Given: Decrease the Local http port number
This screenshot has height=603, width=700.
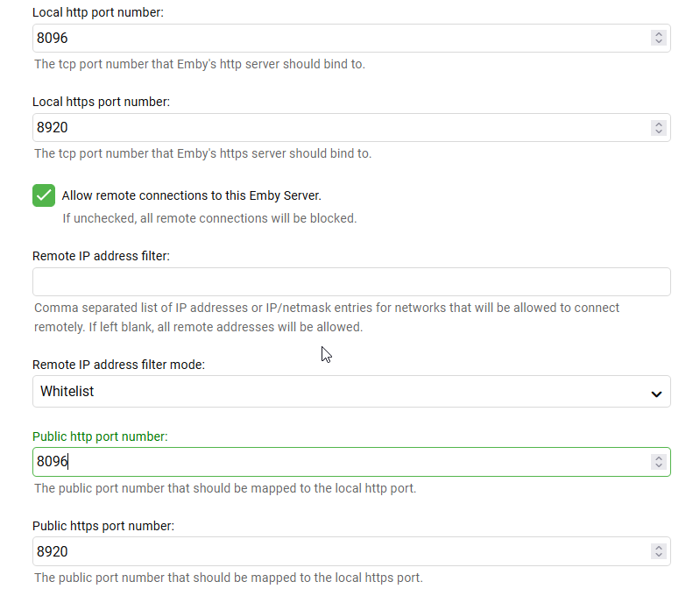Looking at the screenshot, I should (x=659, y=42).
